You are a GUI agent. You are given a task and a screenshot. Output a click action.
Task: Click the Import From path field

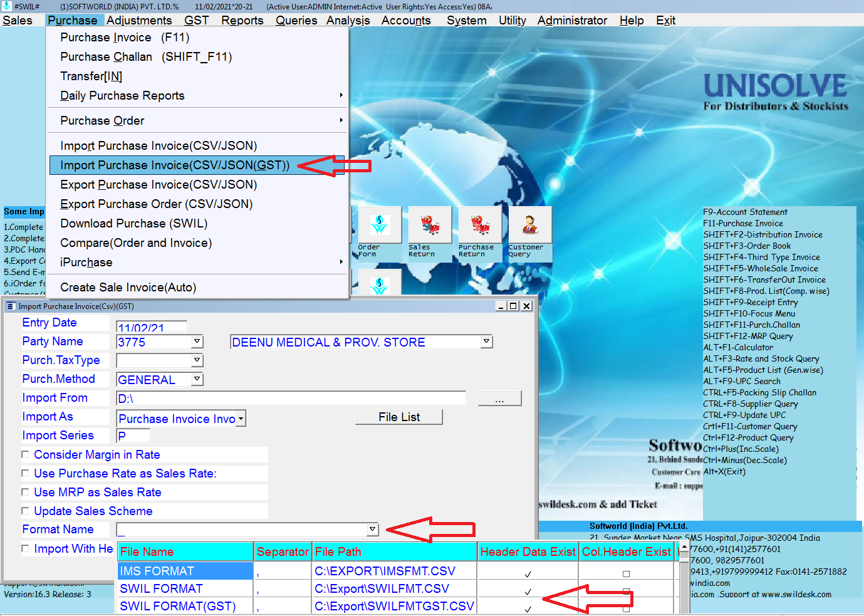[291, 399]
